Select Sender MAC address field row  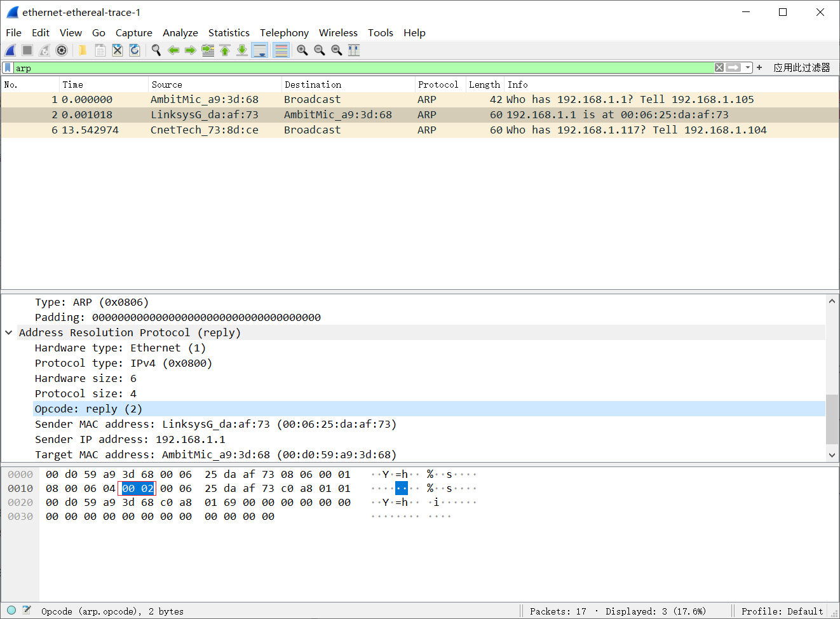coord(429,424)
